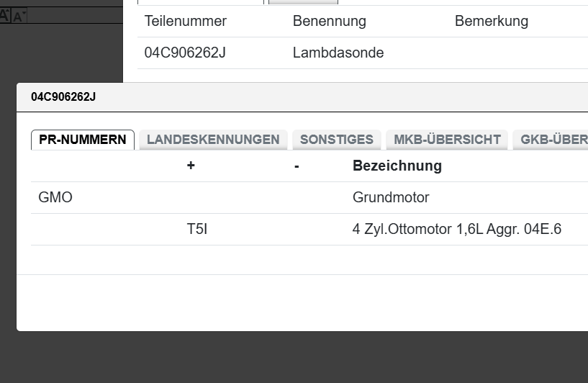Click the Lambdasonde table cell

tap(338, 53)
